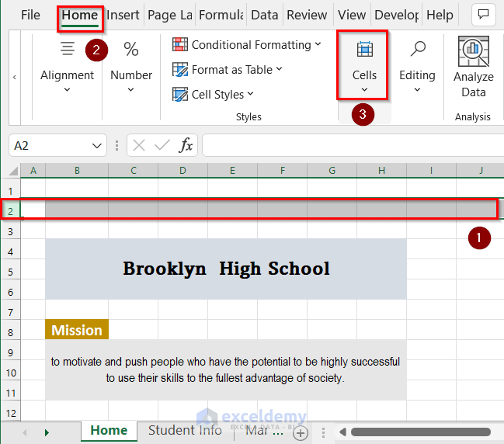Click the Format as Table icon
This screenshot has height=444, width=504.
coord(180,69)
